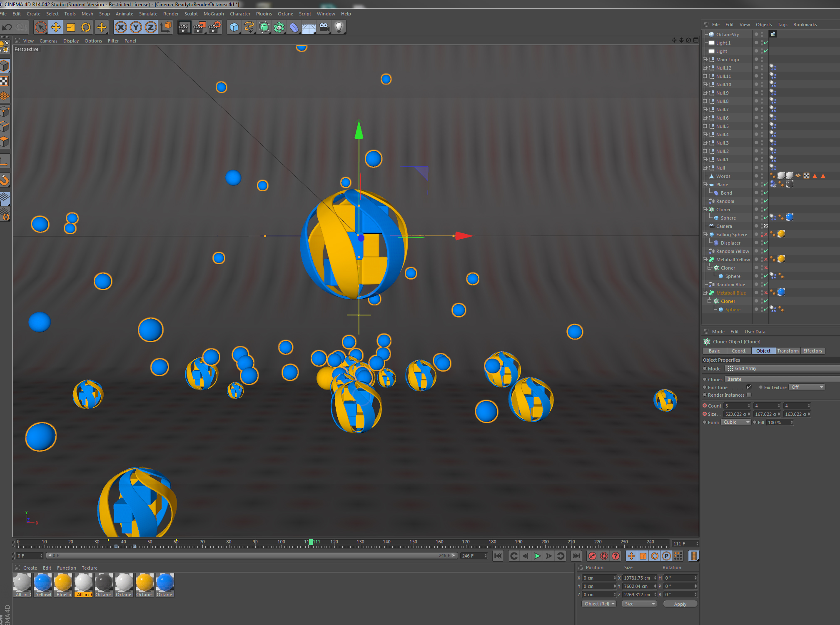Select the Rotate tool in toolbar
Viewport: 840px width, 625px height.
pyautogui.click(x=86, y=27)
